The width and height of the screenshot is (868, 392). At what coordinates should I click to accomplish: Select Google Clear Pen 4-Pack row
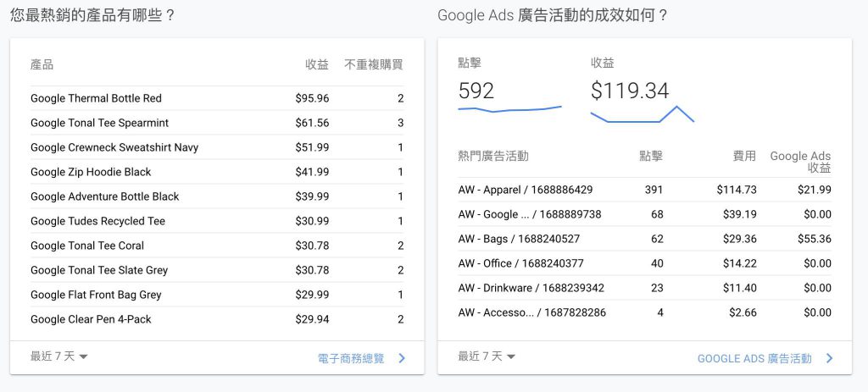pyautogui.click(x=217, y=319)
